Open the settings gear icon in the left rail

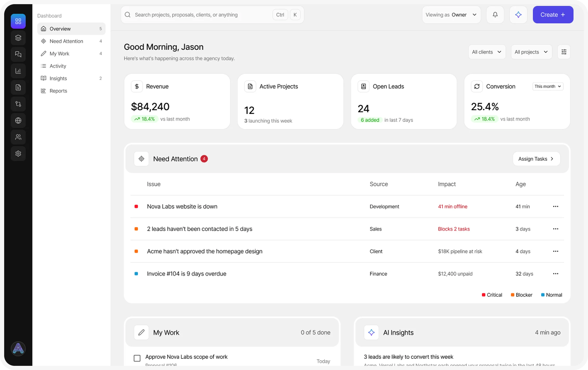point(18,154)
